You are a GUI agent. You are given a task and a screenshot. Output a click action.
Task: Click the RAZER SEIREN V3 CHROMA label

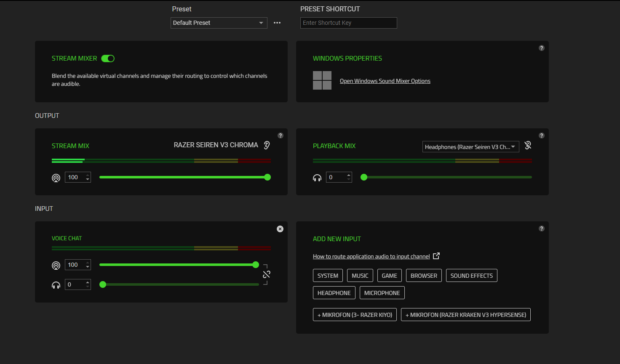tap(216, 145)
